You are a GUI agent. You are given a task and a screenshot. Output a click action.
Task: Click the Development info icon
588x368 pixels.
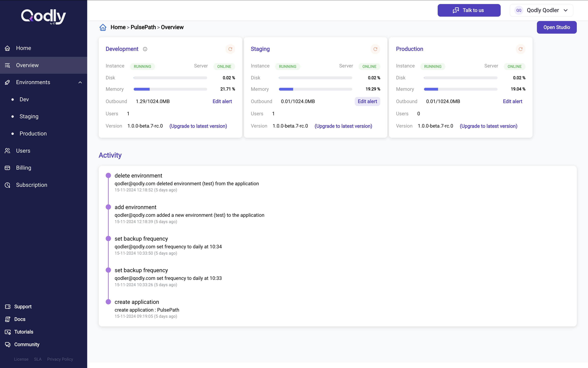[145, 49]
